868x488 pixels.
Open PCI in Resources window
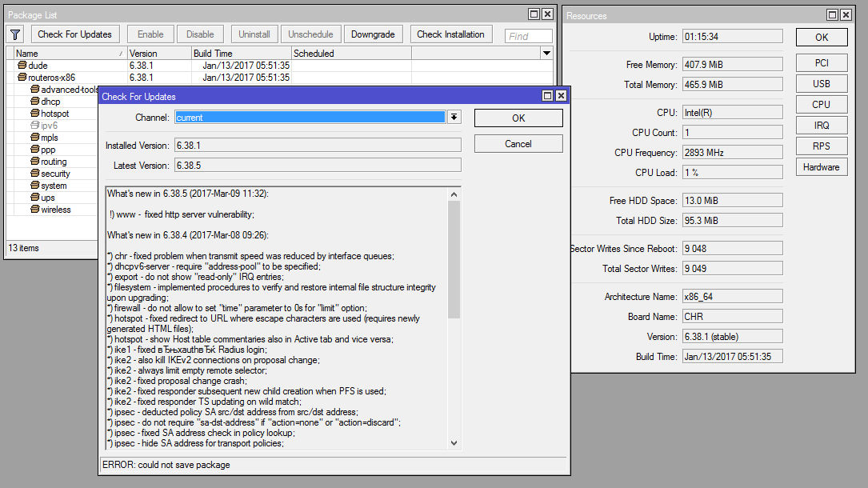[x=822, y=63]
